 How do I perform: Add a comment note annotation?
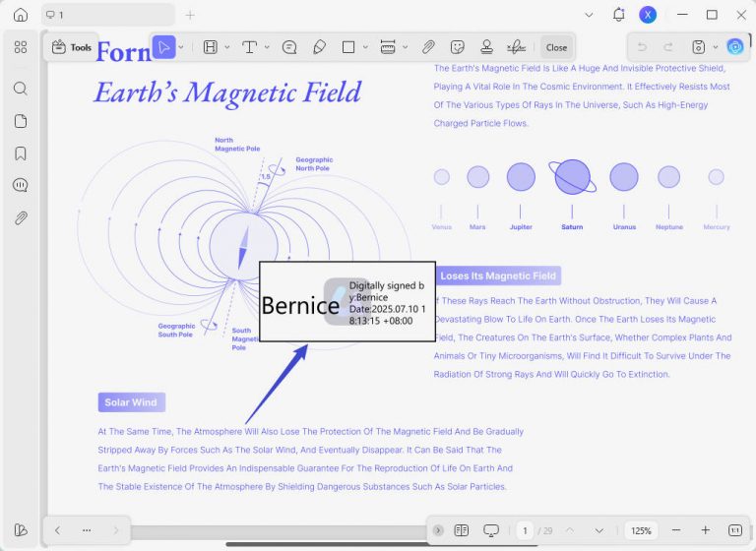tap(289, 47)
